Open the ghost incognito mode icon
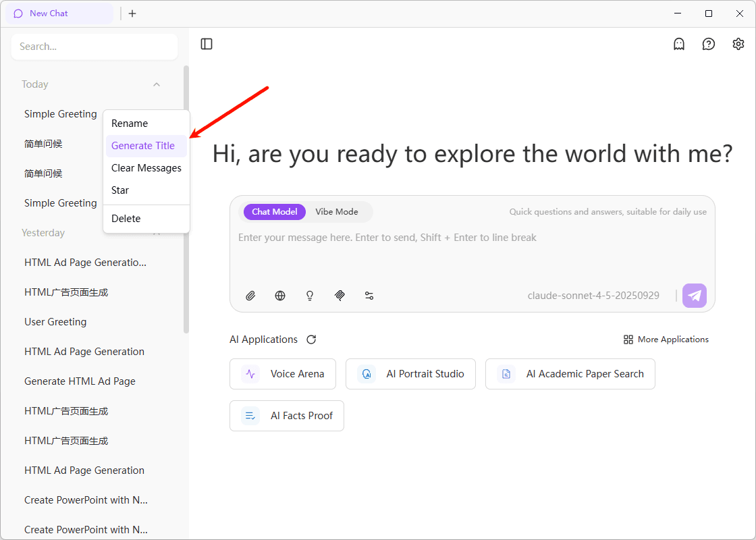Viewport: 756px width, 540px height. pyautogui.click(x=678, y=43)
